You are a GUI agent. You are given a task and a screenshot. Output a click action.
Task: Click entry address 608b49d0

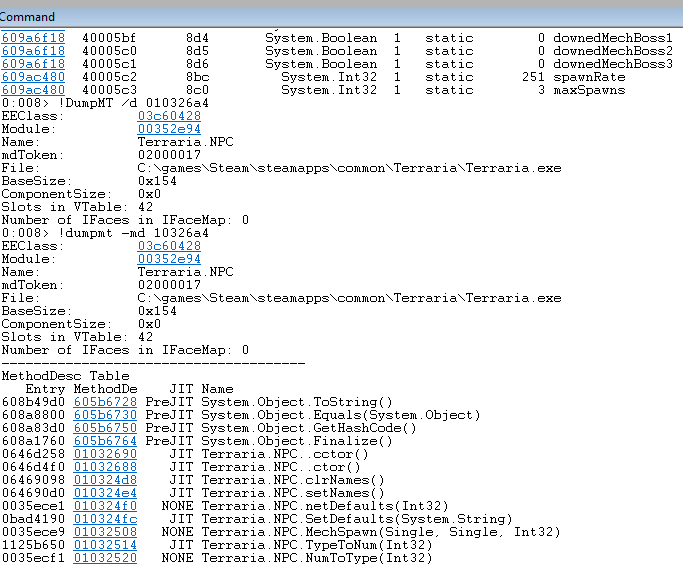pos(33,402)
